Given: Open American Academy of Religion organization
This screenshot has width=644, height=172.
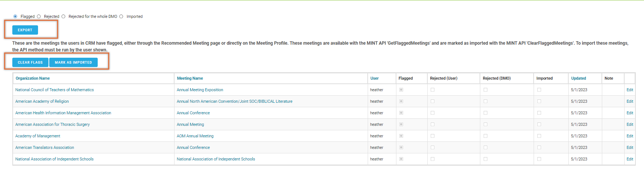Looking at the screenshot, I should [x=42, y=101].
